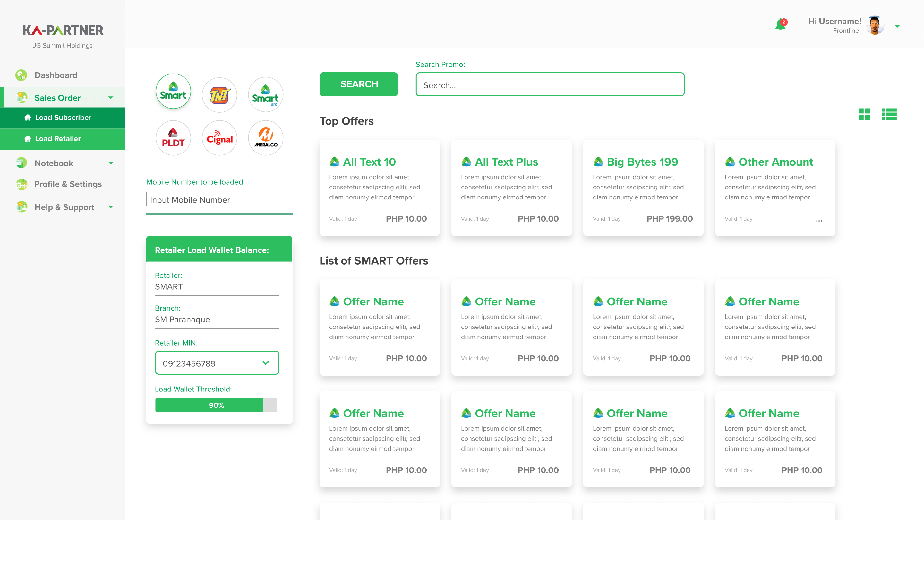Open the Sales Order menu item
924x578 pixels.
[63, 98]
